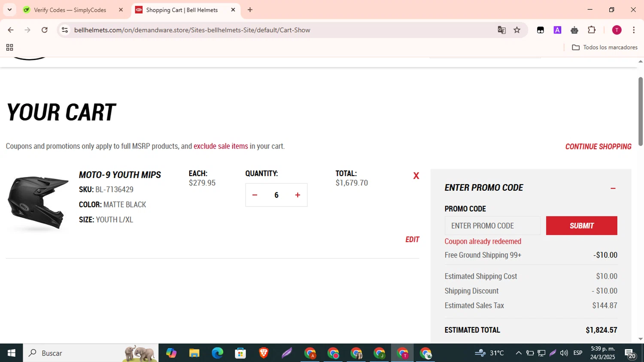Open the Extensions puzzle icon

592,30
